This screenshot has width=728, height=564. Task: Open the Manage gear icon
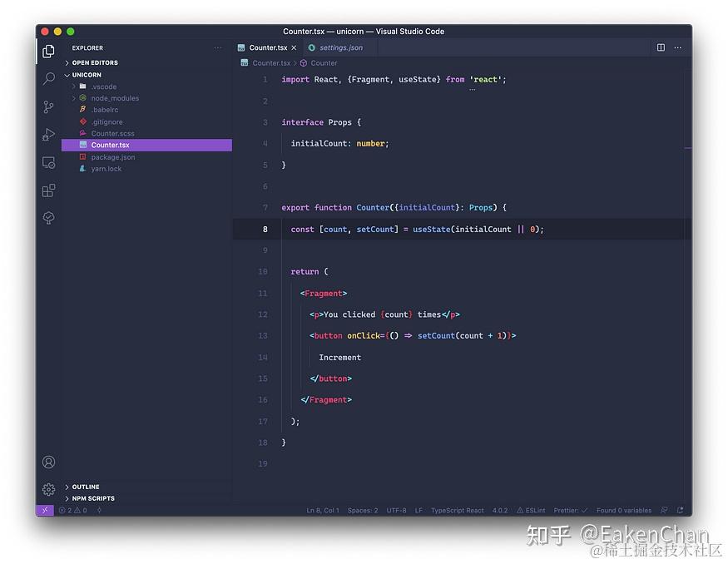click(x=47, y=490)
